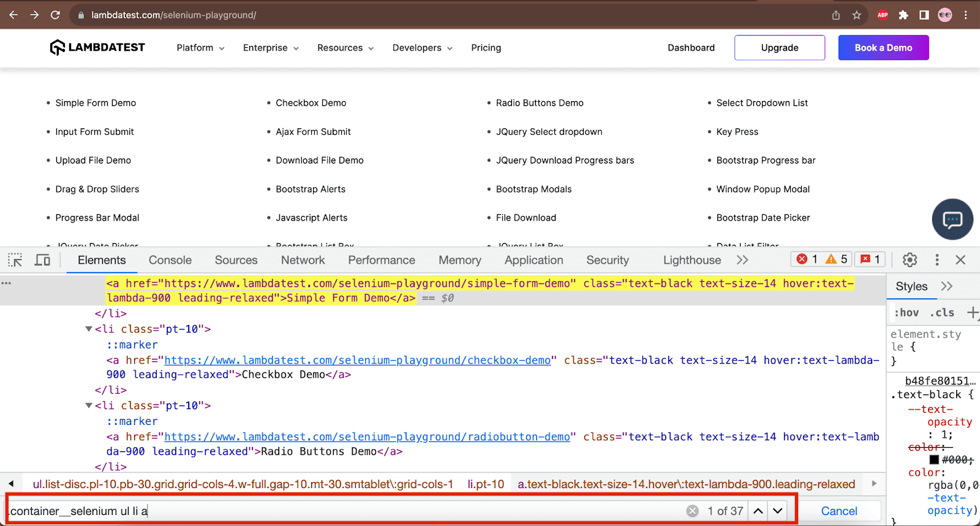
Task: Jump to the next search match
Action: [778, 511]
